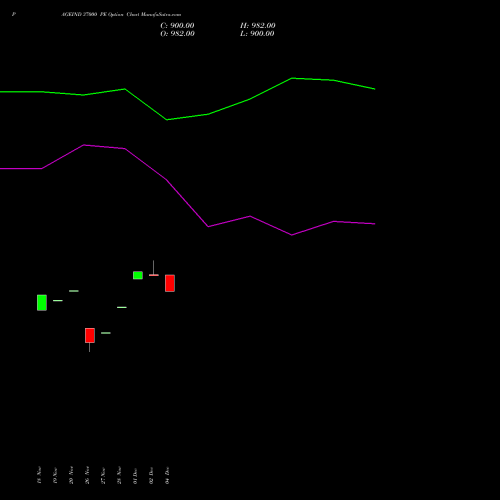Click the doji candle with upper wick, 02 Dec
This screenshot has height=500, width=500.
(154, 275)
